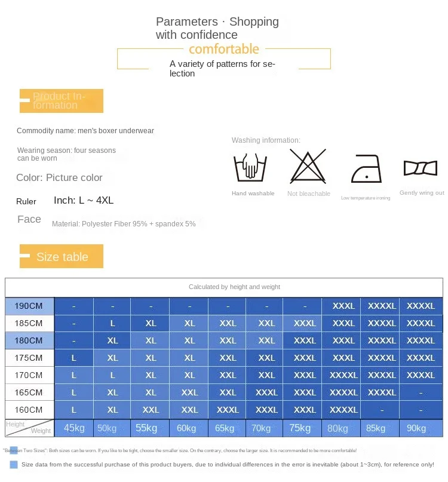Click the Height/Weight corner cell
This screenshot has width=448, height=482.
coord(29,428)
